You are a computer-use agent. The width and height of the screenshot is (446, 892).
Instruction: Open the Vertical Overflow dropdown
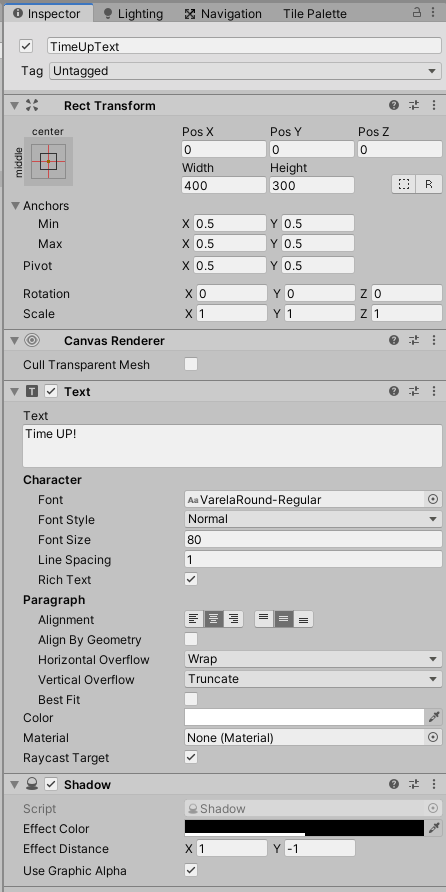pos(313,679)
